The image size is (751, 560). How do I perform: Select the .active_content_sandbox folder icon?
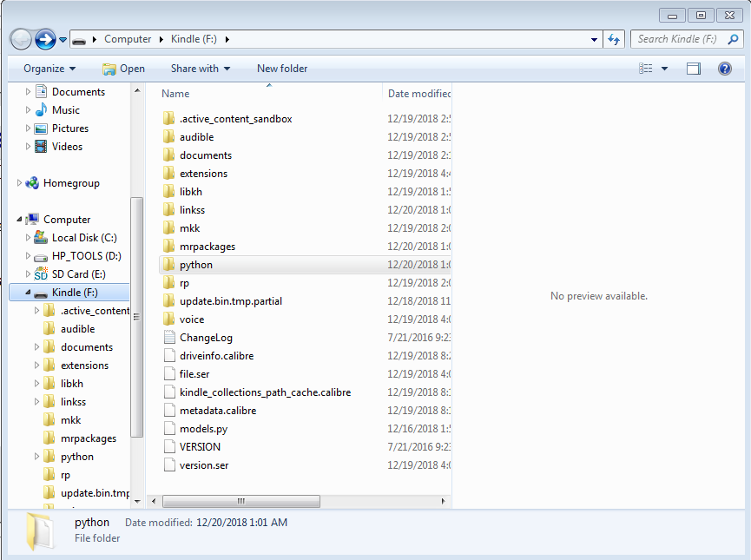168,119
